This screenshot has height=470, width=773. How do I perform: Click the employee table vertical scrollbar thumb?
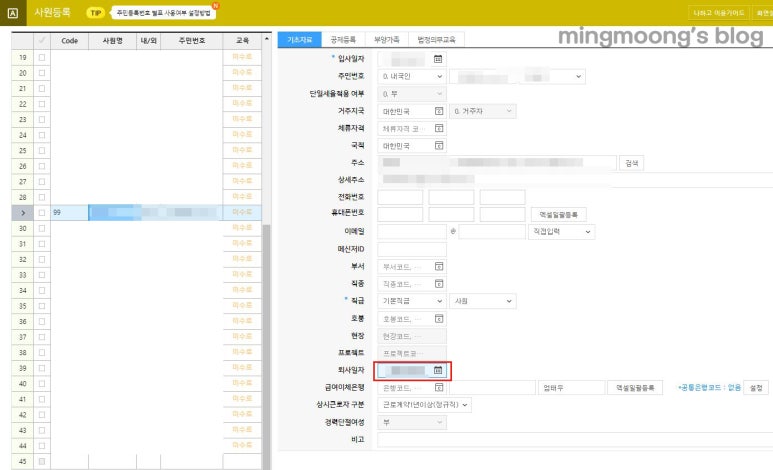tap(267, 345)
